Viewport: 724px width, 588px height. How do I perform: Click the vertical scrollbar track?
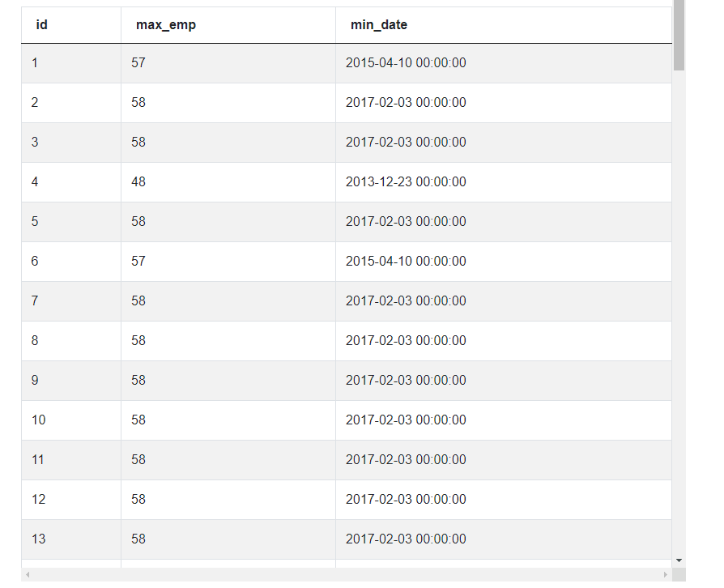tap(679, 324)
